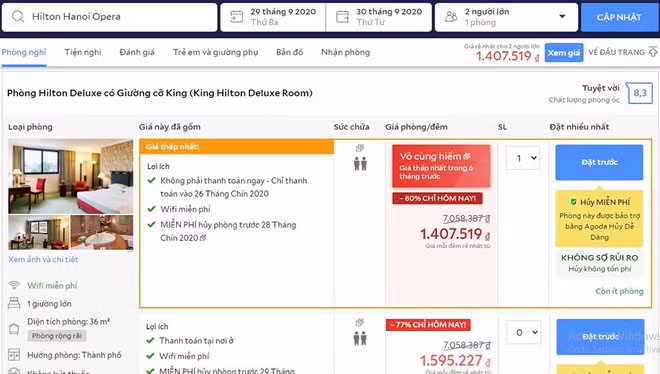The image size is (660, 374).
Task: Click Đặt trước for the 1.407.519 offer
Action: click(599, 162)
